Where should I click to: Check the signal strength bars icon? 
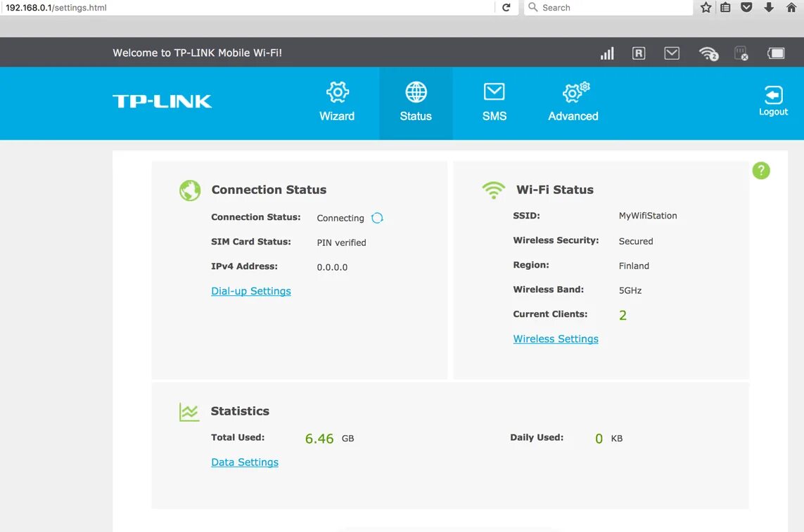tap(607, 53)
